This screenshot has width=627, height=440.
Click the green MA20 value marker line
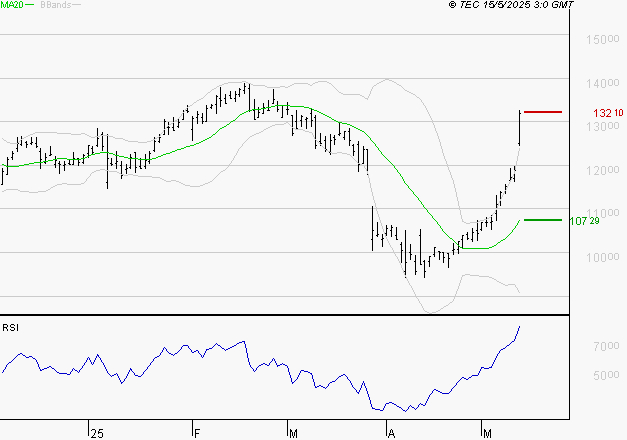543,220
